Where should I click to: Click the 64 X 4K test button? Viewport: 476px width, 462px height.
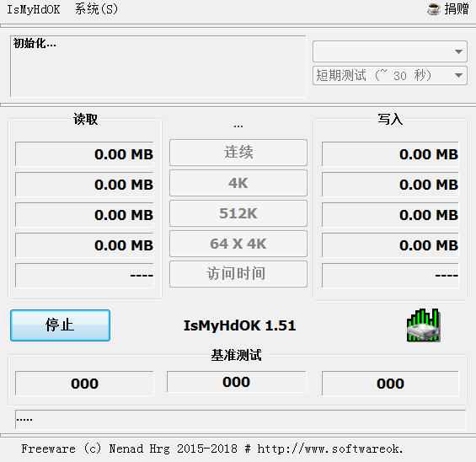point(238,244)
